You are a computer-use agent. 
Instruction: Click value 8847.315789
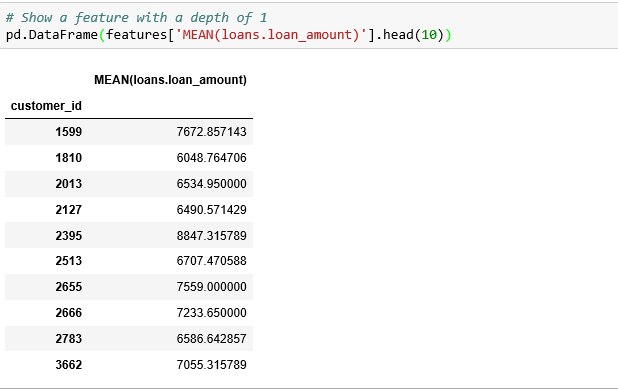click(x=211, y=236)
